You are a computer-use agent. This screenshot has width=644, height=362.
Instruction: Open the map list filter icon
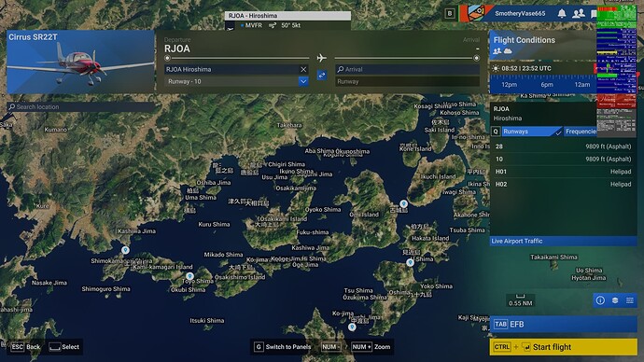pyautogui.click(x=630, y=300)
